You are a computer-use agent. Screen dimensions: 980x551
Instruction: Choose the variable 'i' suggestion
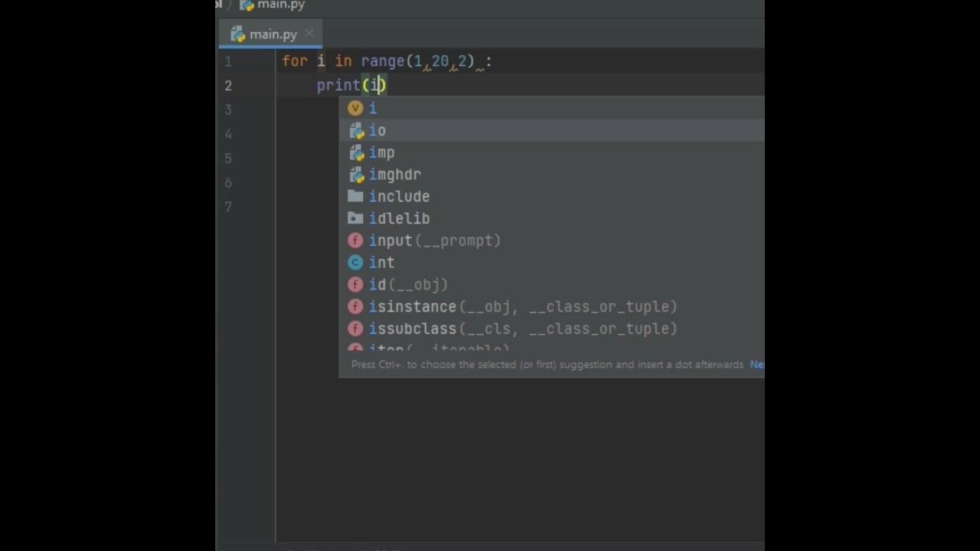pos(551,109)
